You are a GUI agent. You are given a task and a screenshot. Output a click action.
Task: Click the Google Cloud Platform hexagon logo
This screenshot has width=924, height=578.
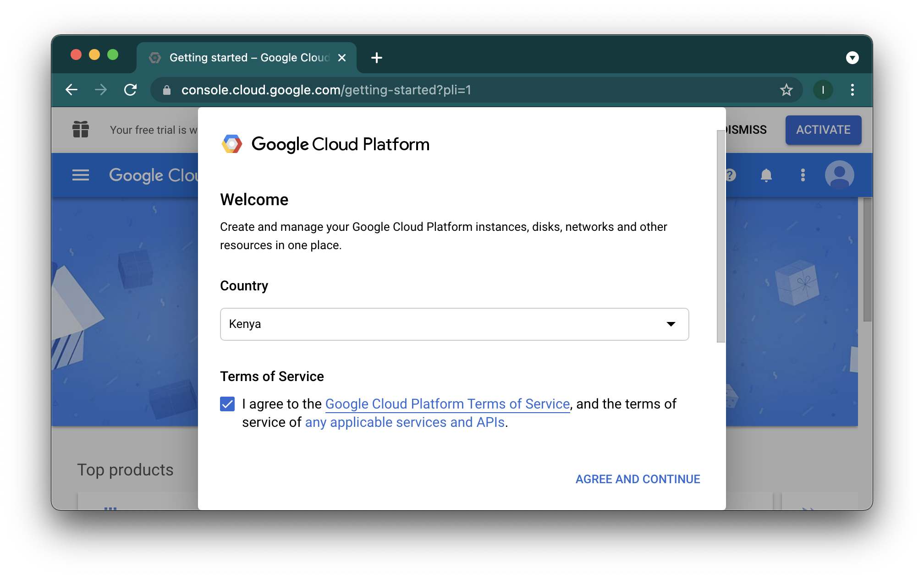click(232, 144)
